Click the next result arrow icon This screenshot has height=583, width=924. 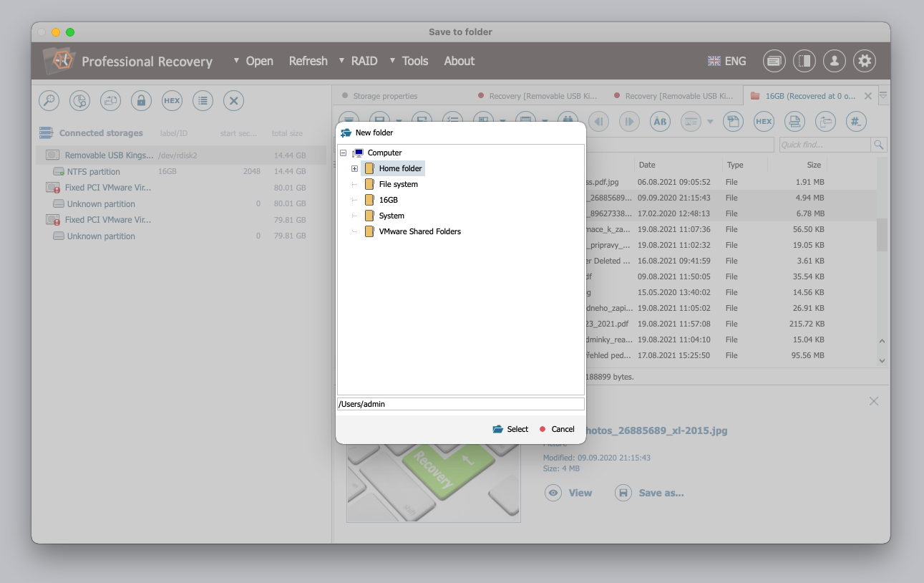tap(629, 122)
